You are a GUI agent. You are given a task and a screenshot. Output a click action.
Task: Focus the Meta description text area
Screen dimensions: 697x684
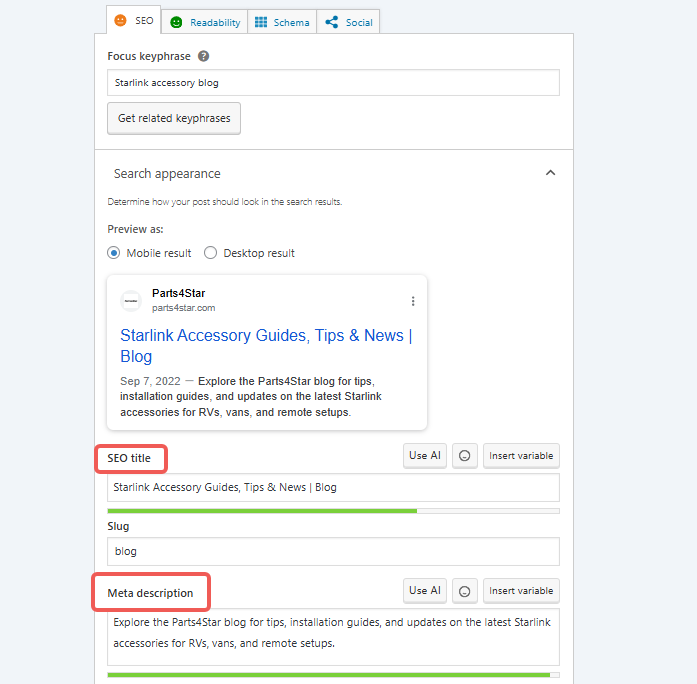coord(333,637)
